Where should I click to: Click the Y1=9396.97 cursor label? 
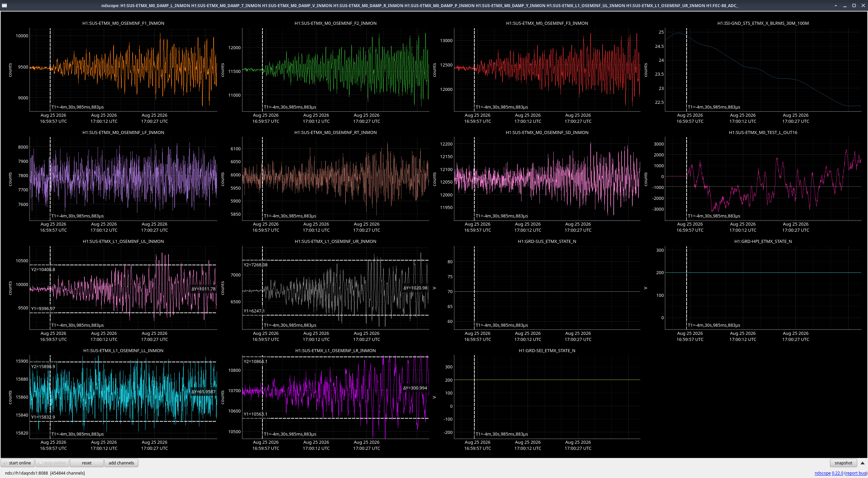(x=43, y=309)
